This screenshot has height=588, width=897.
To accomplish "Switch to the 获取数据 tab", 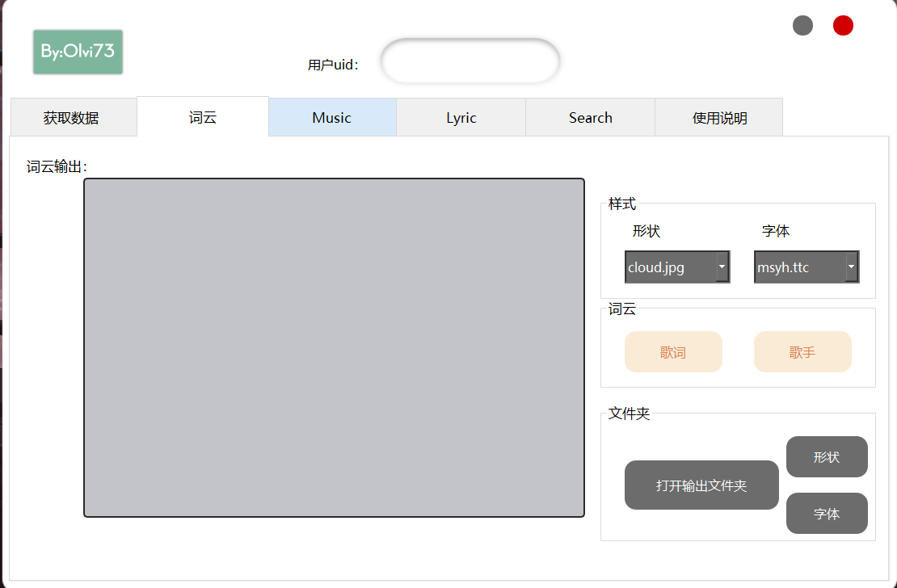I will click(x=72, y=118).
